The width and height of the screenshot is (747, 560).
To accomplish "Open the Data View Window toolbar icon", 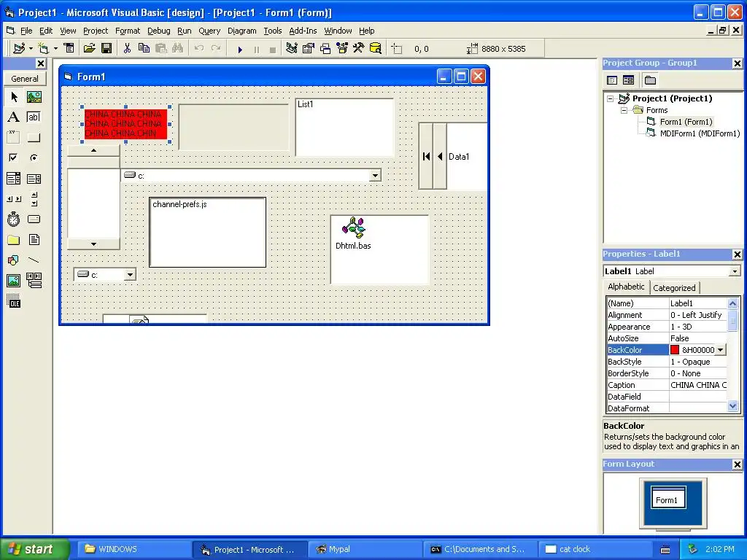I will 376,49.
